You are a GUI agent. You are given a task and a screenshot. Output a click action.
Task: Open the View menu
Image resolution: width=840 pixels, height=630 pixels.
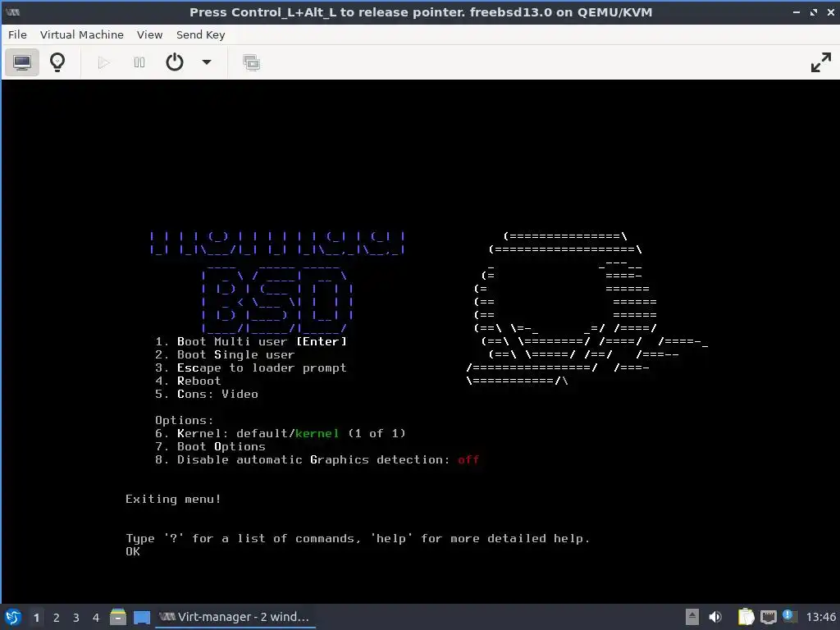point(149,34)
